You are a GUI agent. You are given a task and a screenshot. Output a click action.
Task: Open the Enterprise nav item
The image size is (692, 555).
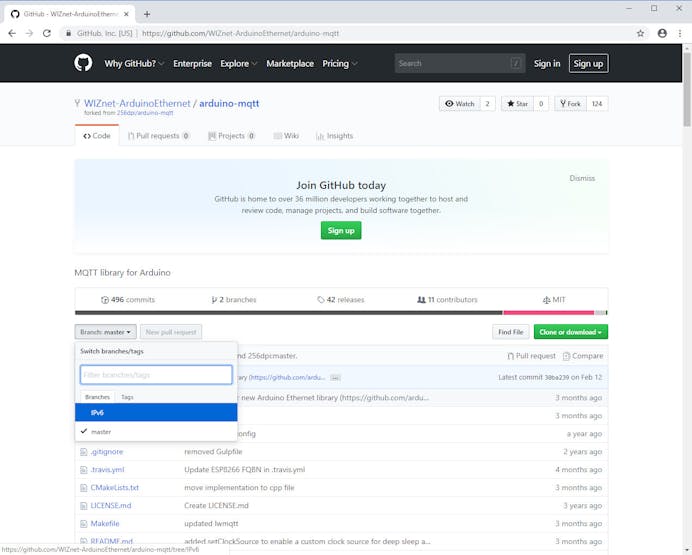[192, 64]
